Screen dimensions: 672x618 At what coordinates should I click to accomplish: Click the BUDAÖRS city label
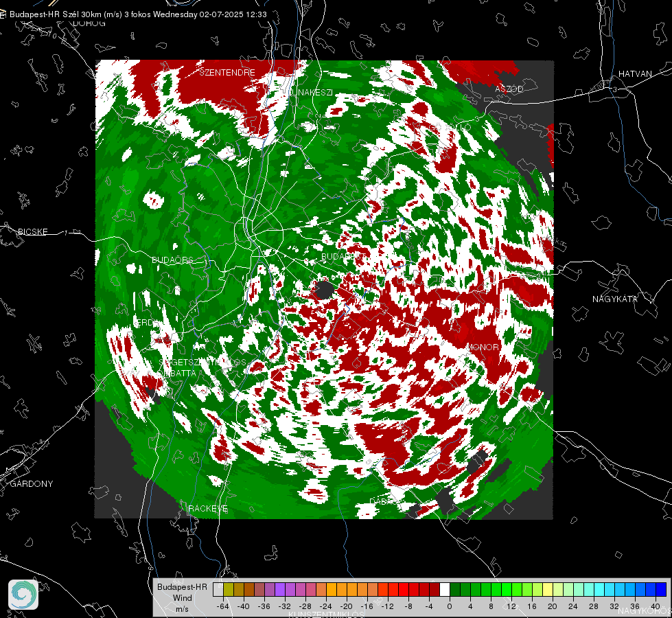pyautogui.click(x=172, y=260)
